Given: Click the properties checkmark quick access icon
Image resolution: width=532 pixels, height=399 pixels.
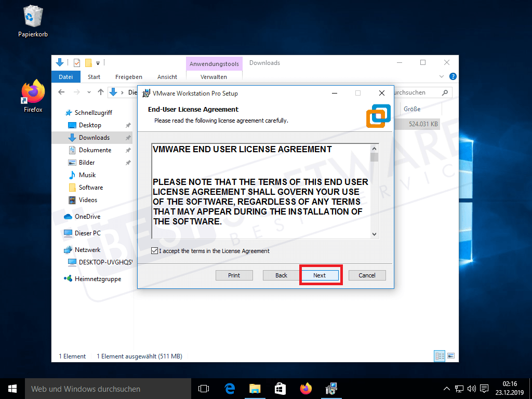Looking at the screenshot, I should pos(76,62).
